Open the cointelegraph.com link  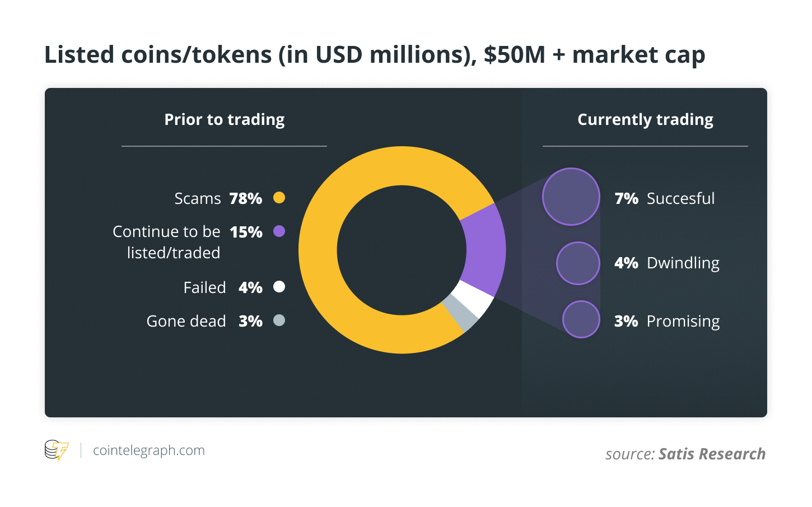149,450
